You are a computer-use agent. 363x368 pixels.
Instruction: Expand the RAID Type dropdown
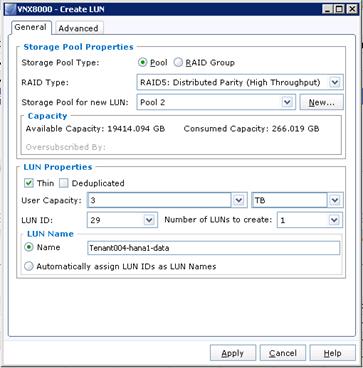click(x=335, y=82)
